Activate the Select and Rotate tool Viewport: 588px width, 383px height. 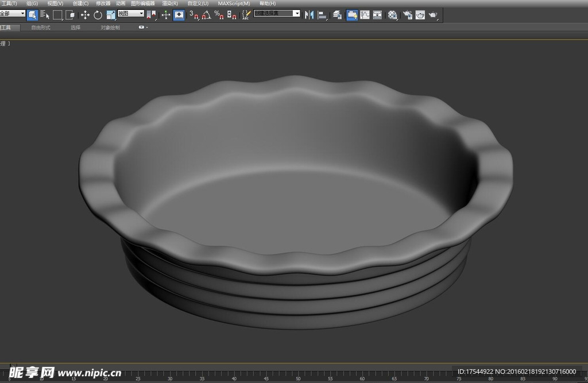pyautogui.click(x=98, y=15)
